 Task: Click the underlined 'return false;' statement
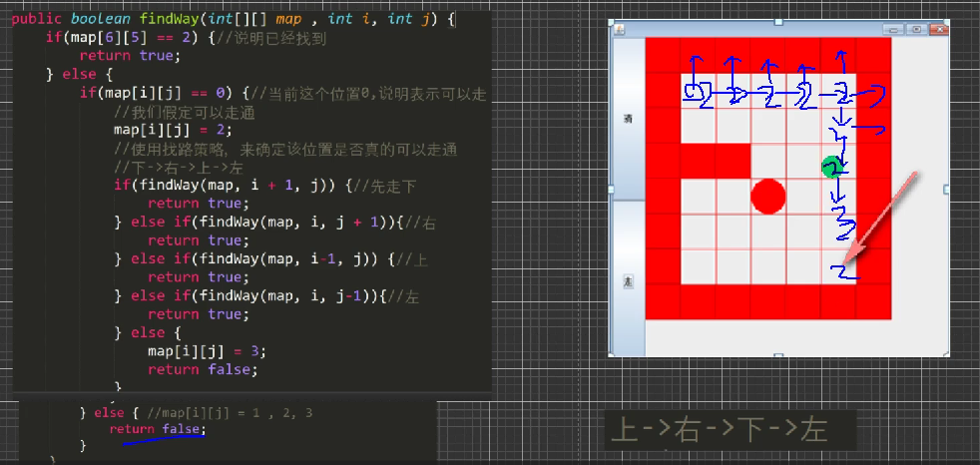coord(158,429)
